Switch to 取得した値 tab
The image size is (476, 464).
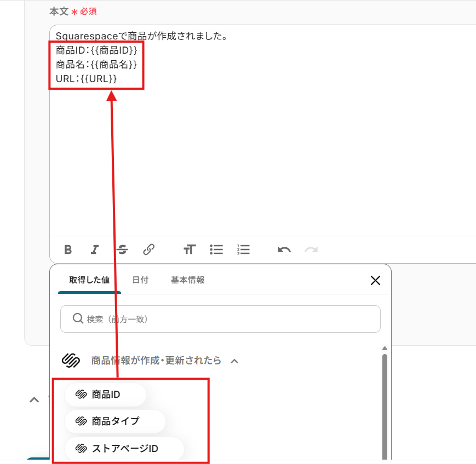point(89,280)
